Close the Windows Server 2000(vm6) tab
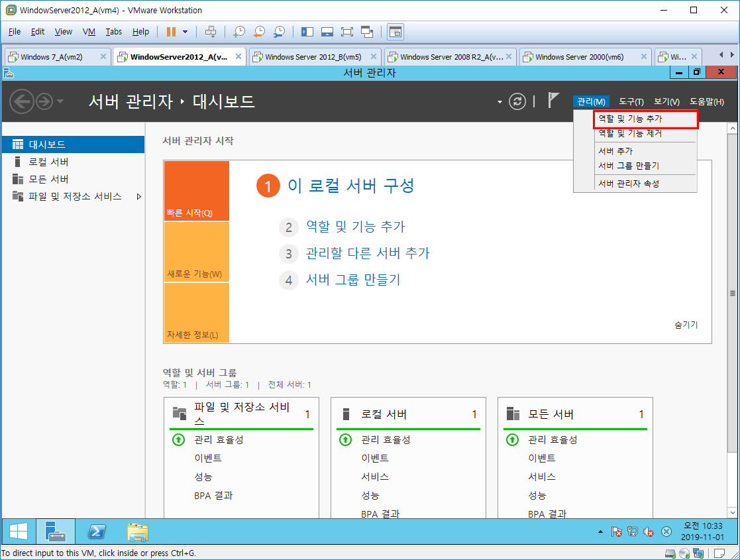 (643, 56)
